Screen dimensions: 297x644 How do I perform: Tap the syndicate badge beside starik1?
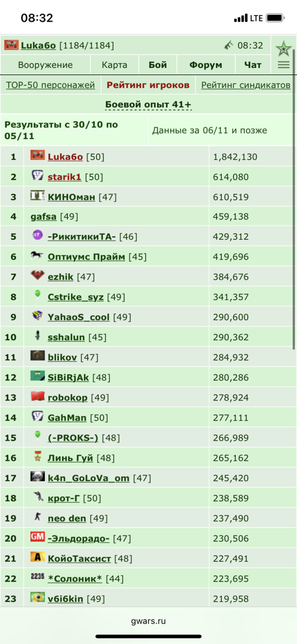[x=37, y=176]
